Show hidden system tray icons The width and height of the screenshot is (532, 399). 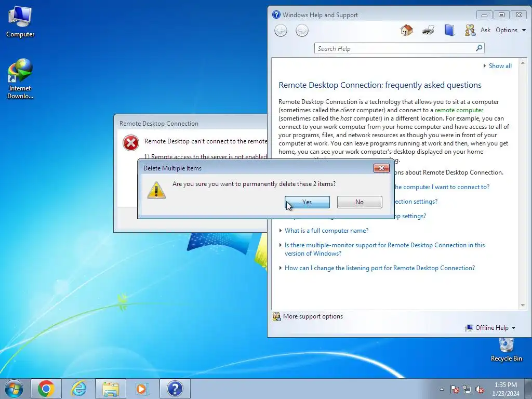coord(442,389)
